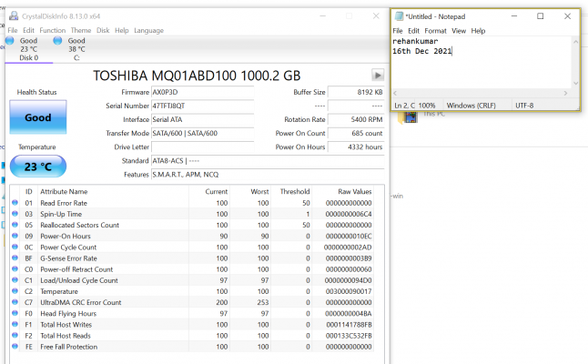Click the UTF-8 encoding status bar entry
588x364 pixels.
click(524, 106)
